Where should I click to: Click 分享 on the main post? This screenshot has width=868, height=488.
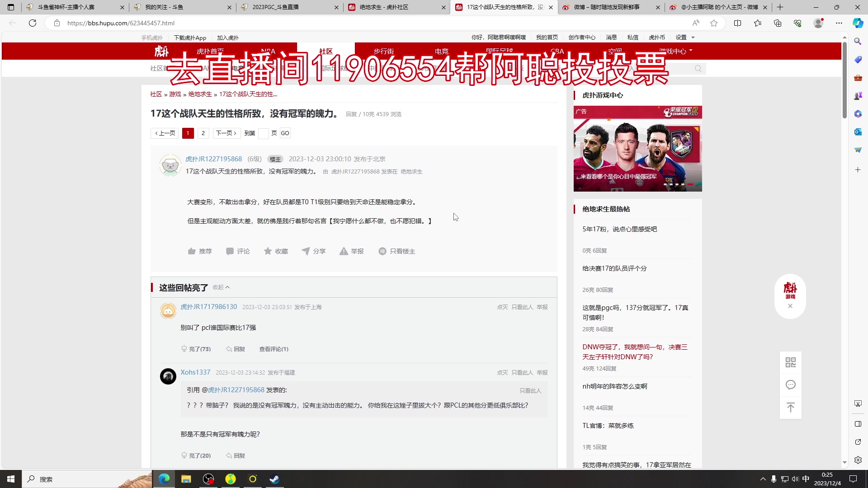(x=314, y=251)
